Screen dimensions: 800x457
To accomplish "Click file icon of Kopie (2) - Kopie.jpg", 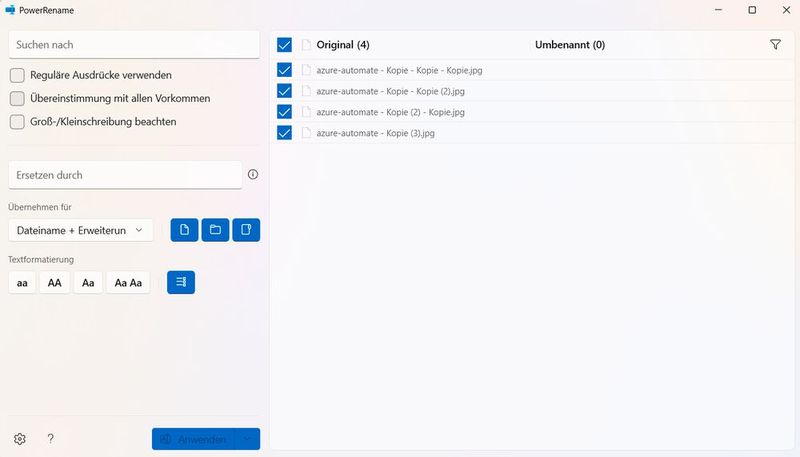I will pyautogui.click(x=306, y=112).
